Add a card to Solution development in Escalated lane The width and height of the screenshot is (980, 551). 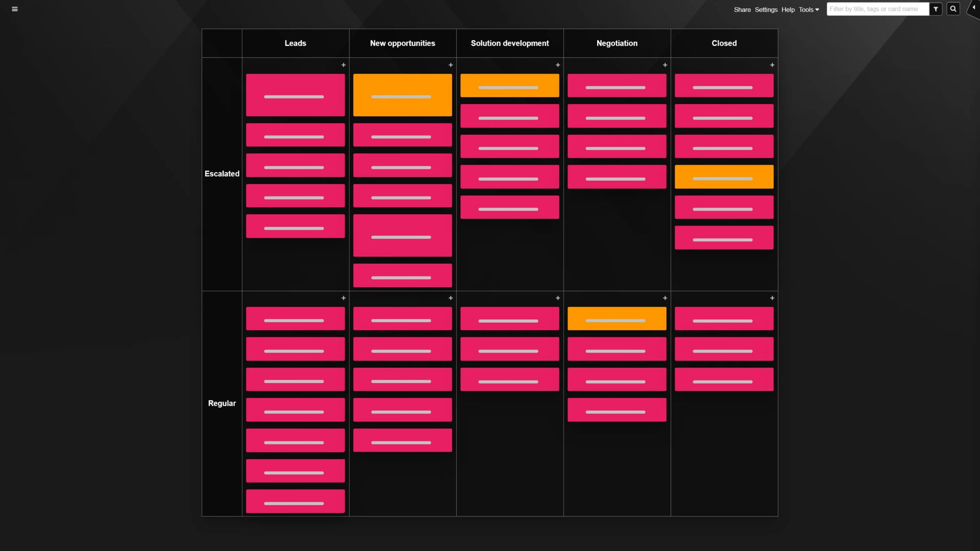(558, 65)
